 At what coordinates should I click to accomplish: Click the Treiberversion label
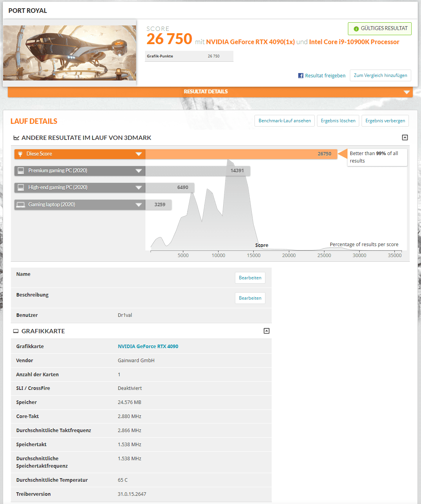(x=33, y=494)
